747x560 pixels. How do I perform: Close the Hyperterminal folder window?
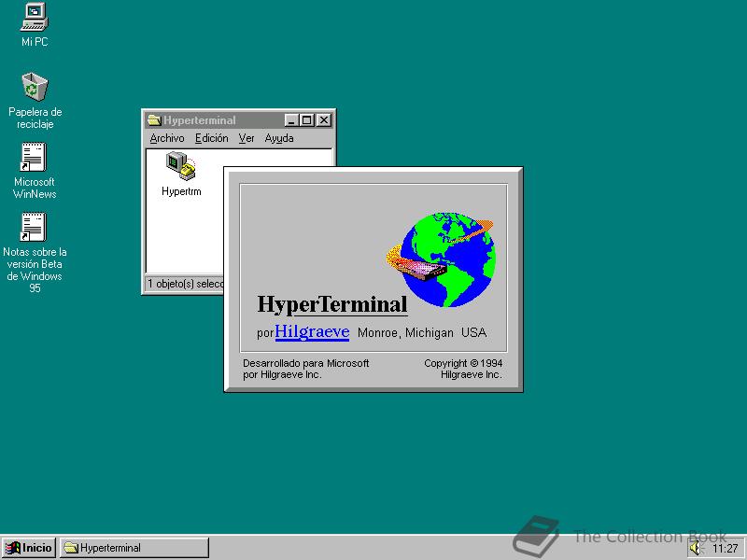(323, 120)
